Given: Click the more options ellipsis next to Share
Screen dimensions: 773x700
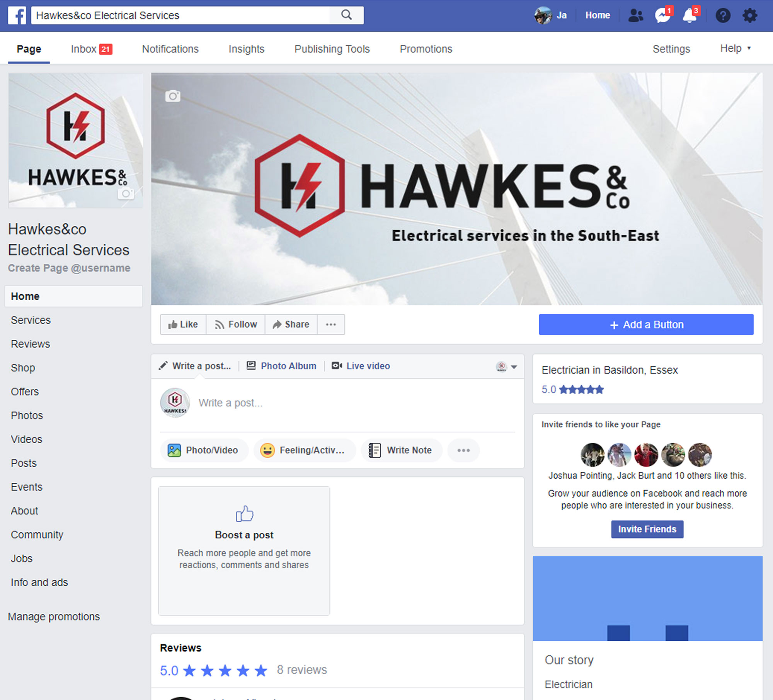Looking at the screenshot, I should [331, 325].
